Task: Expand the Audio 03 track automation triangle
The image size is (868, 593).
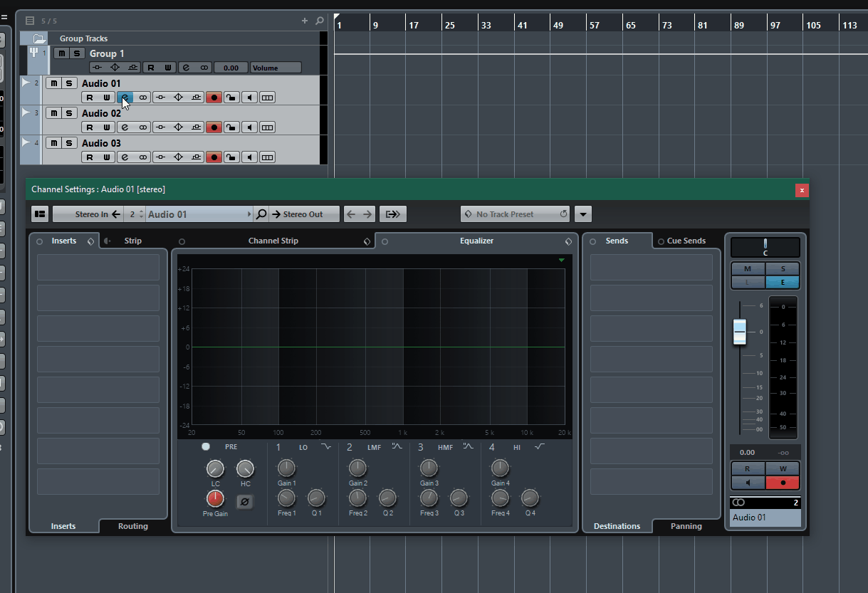Action: (26, 142)
